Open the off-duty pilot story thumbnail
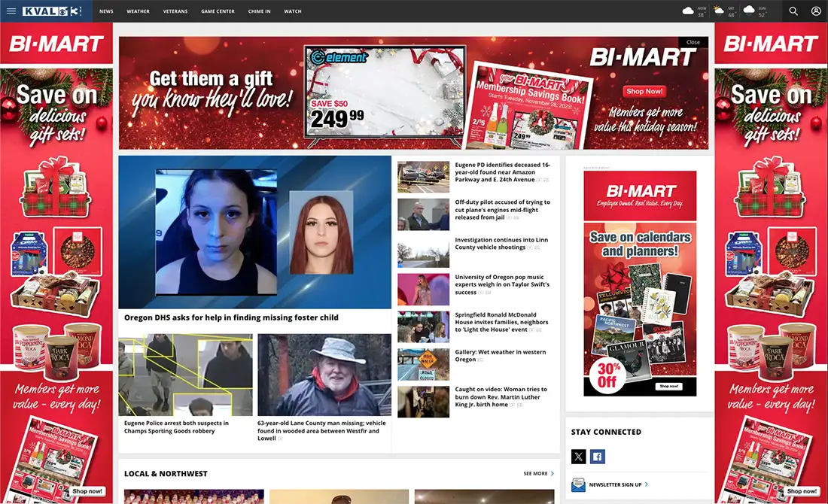The image size is (828, 504). click(x=424, y=214)
